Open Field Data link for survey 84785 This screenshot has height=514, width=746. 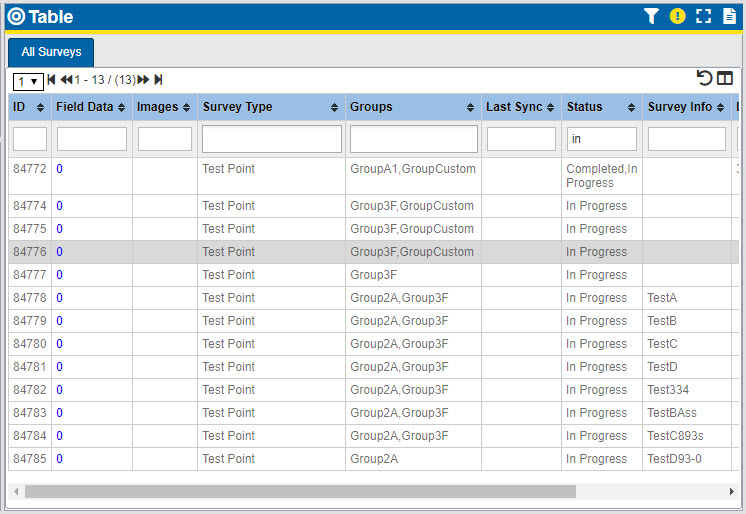[59, 459]
